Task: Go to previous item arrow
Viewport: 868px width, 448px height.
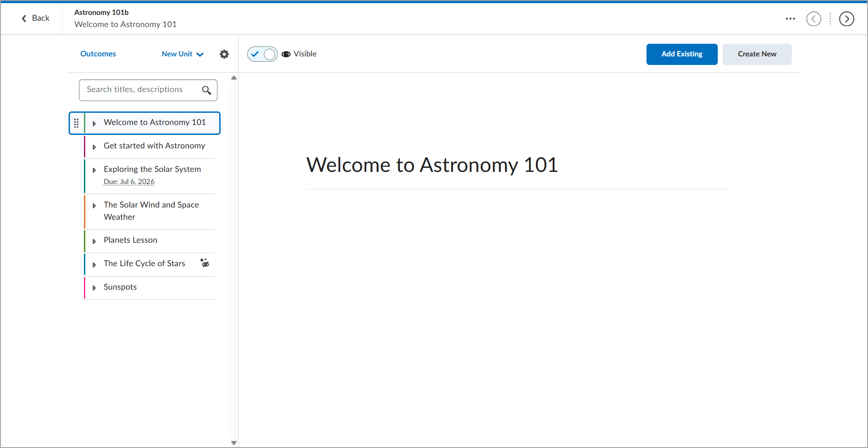Action: pos(814,19)
